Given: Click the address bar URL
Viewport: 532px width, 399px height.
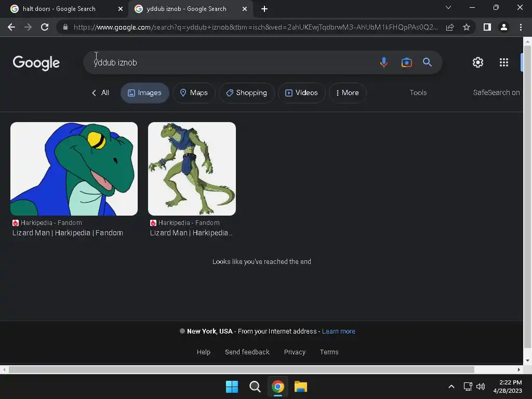Looking at the screenshot, I should [255, 27].
